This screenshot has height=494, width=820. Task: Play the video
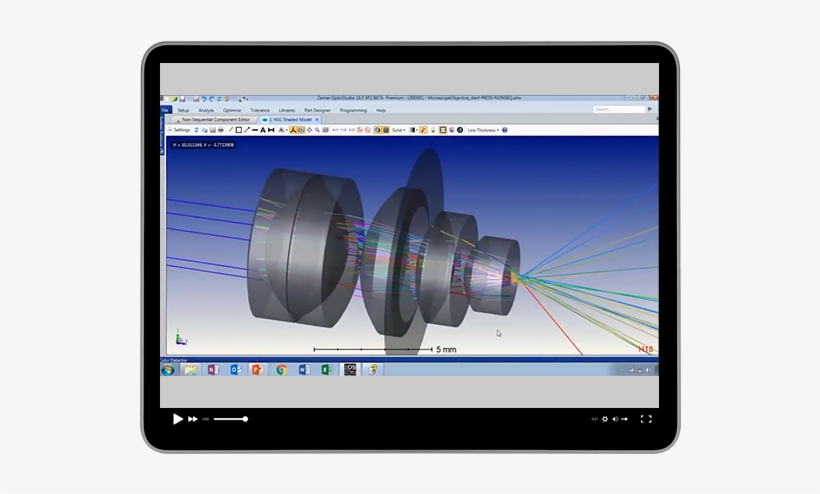[178, 419]
